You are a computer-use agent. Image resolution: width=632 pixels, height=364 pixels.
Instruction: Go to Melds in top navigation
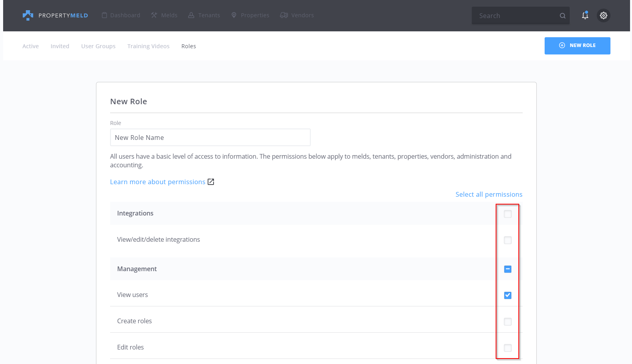click(164, 15)
